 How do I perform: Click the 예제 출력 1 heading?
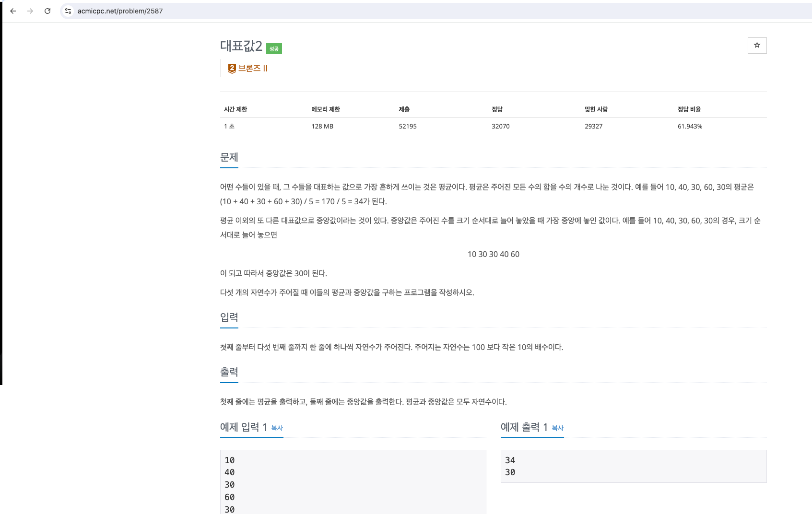524,427
